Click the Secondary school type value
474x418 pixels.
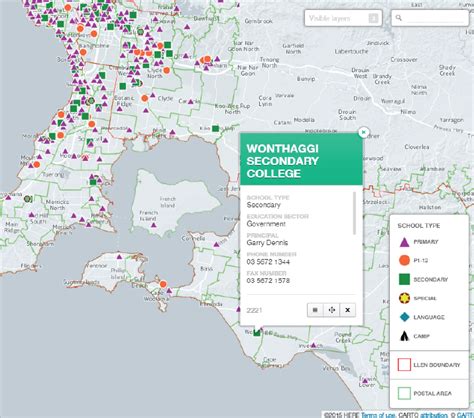click(263, 205)
